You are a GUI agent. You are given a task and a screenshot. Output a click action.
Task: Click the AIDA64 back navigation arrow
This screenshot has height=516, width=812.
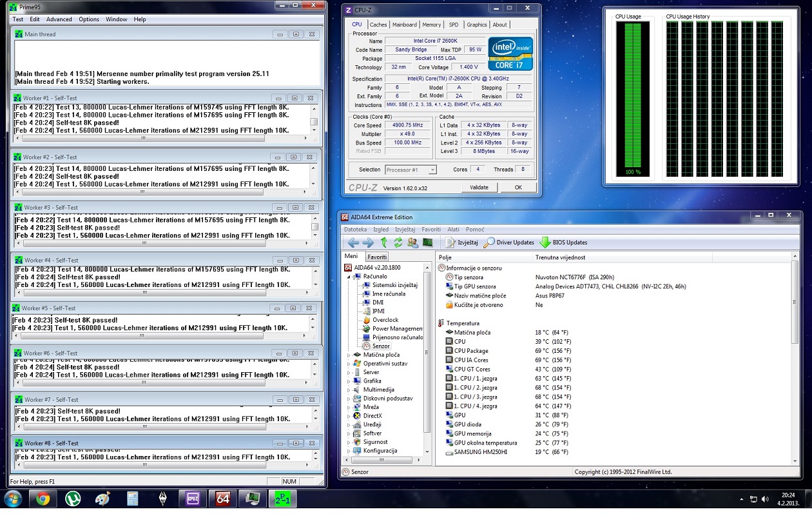353,243
